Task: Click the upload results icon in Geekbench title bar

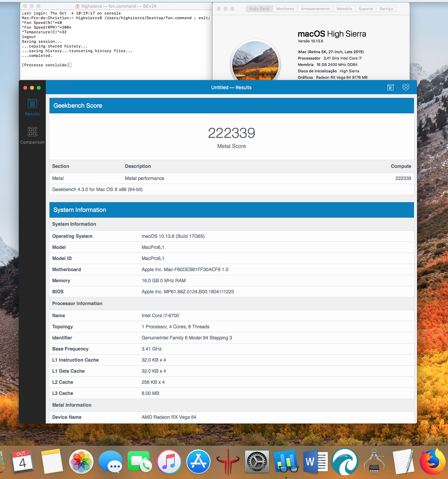Action: click(390, 87)
